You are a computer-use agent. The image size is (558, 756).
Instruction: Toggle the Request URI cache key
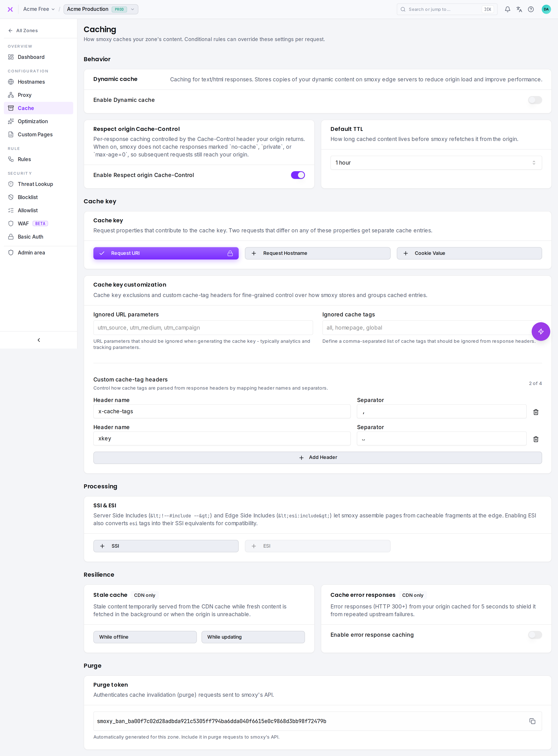(166, 253)
